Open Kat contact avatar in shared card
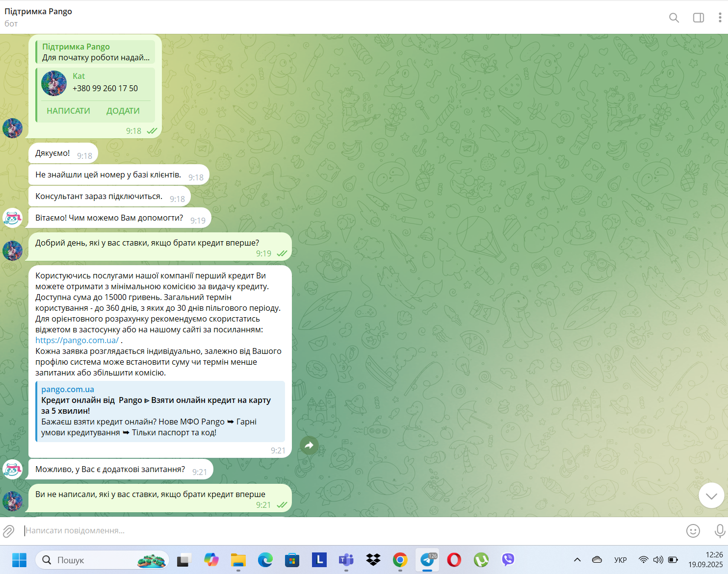 coord(54,83)
